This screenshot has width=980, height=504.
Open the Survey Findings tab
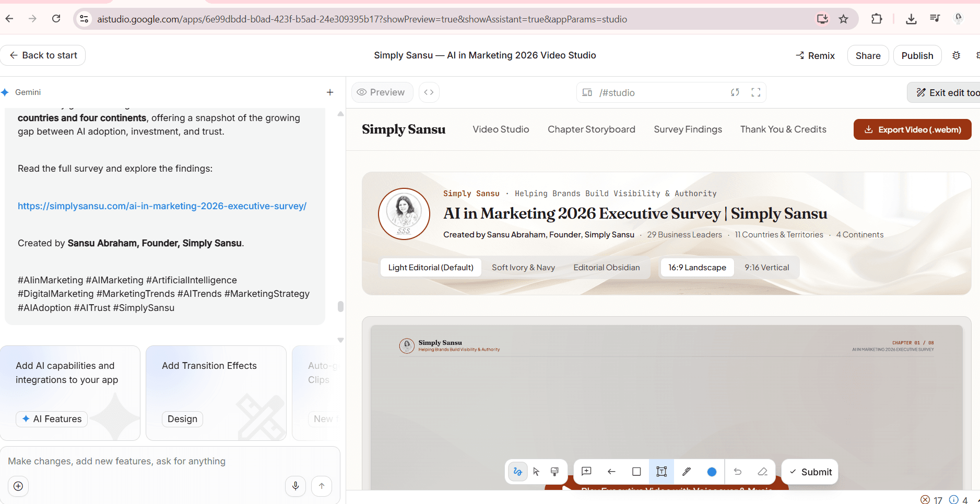pos(688,129)
